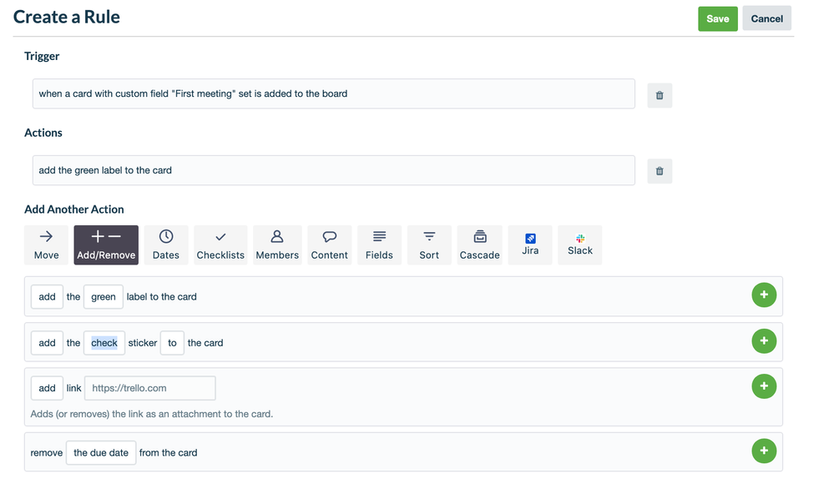Add the label action with the plus button
Viewport: 834px width, 504px height.
tap(764, 295)
